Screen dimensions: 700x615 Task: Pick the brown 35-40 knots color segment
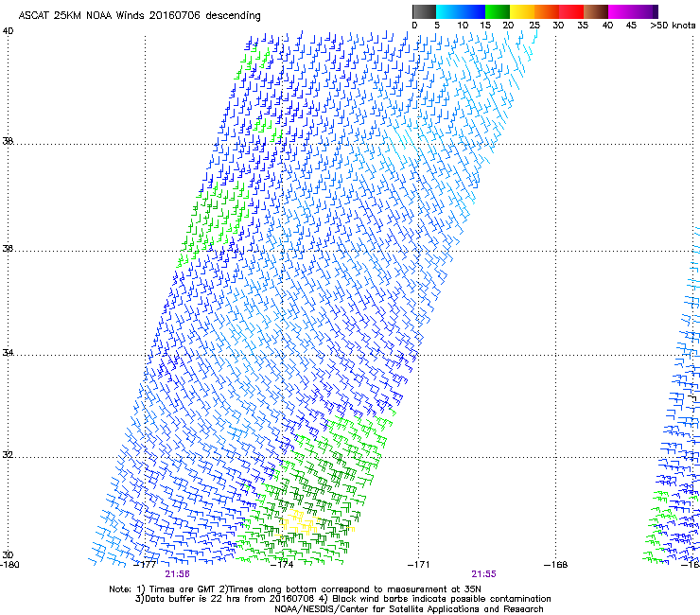point(596,11)
